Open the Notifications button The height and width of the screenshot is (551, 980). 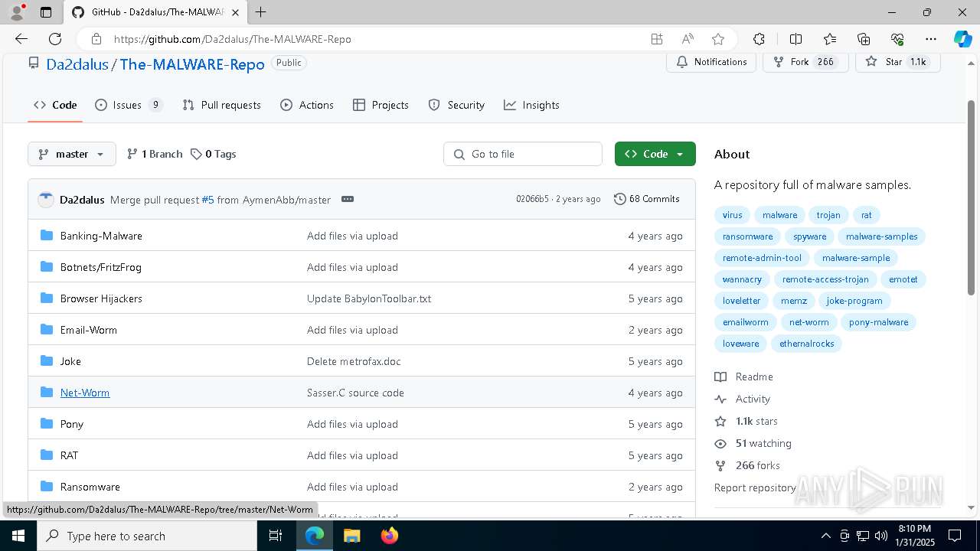pyautogui.click(x=711, y=62)
